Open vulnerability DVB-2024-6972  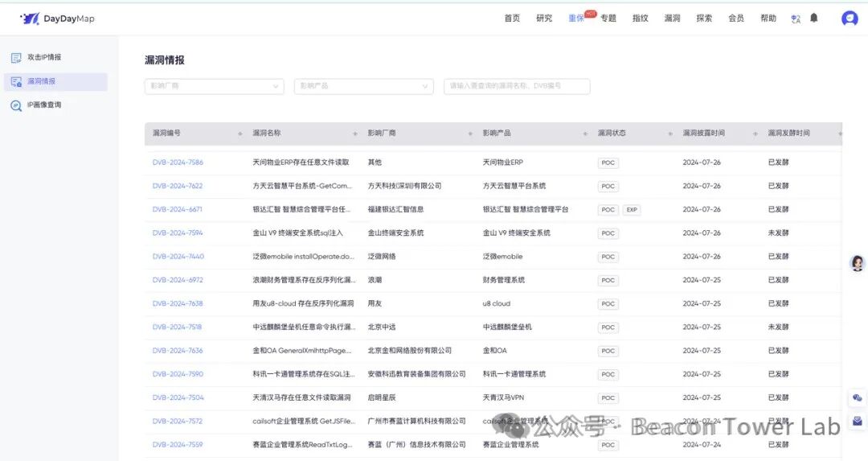[178, 280]
